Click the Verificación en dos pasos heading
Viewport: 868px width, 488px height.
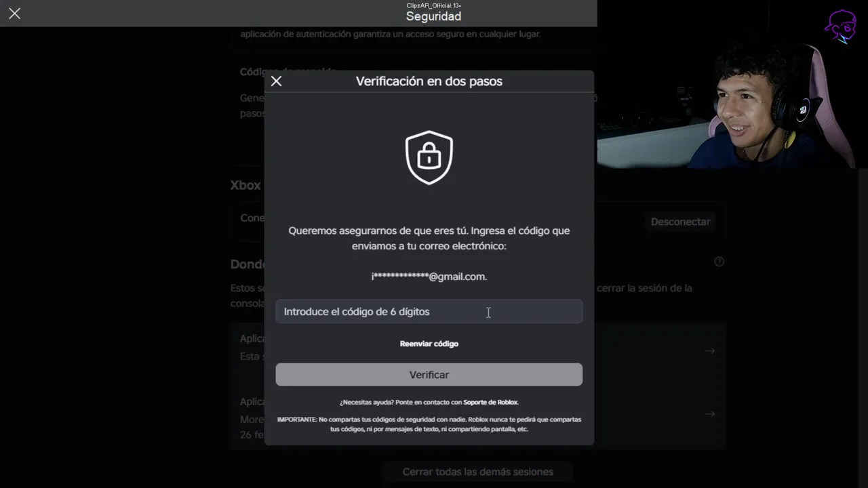point(429,81)
